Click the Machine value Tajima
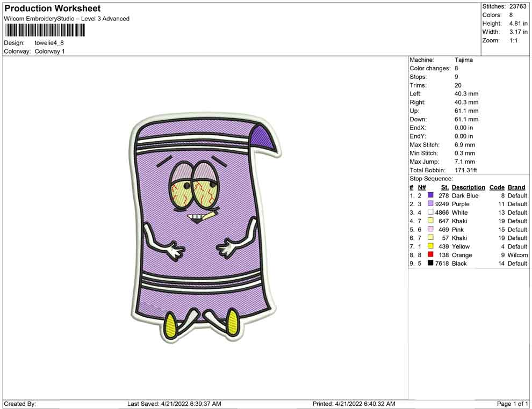 coord(463,60)
